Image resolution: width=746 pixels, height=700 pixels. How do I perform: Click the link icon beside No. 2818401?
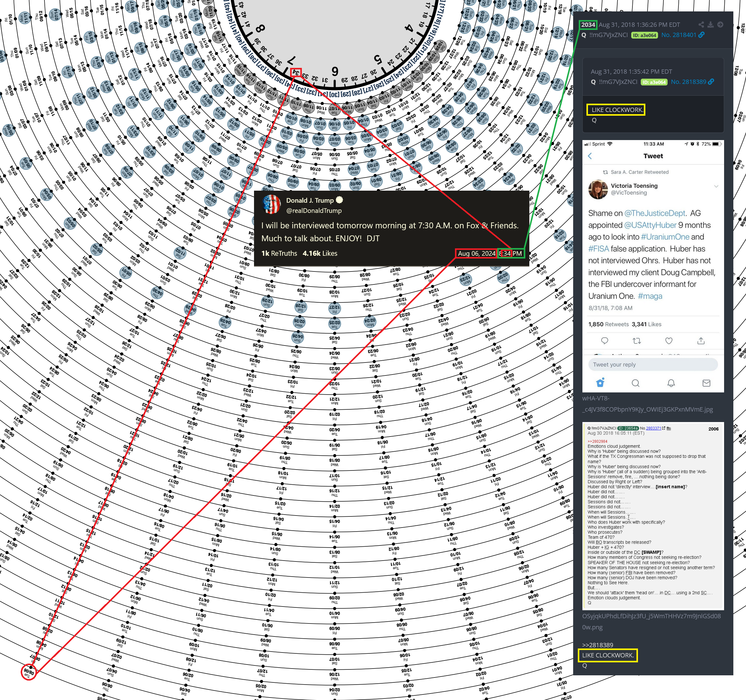(x=701, y=35)
